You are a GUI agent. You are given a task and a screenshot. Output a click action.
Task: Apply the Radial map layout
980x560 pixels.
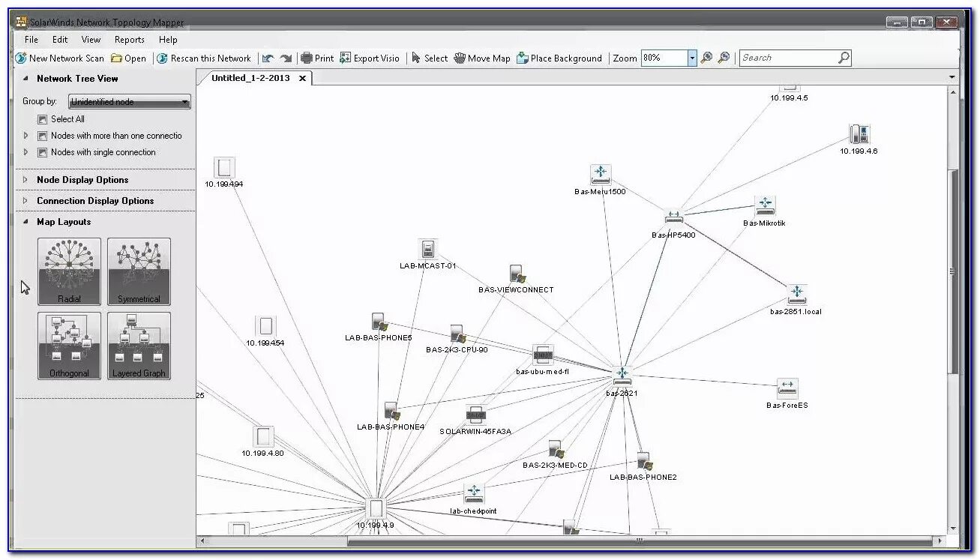tap(69, 271)
